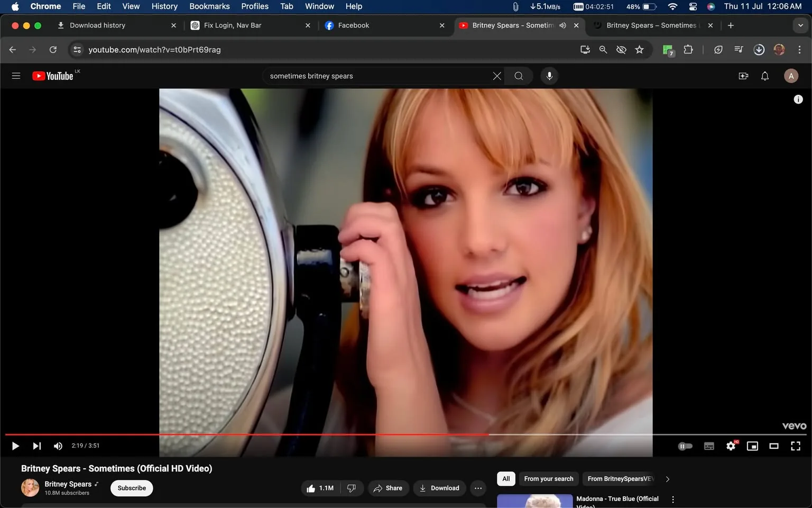
Task: Enable subtitles with the captions icon
Action: click(709, 446)
